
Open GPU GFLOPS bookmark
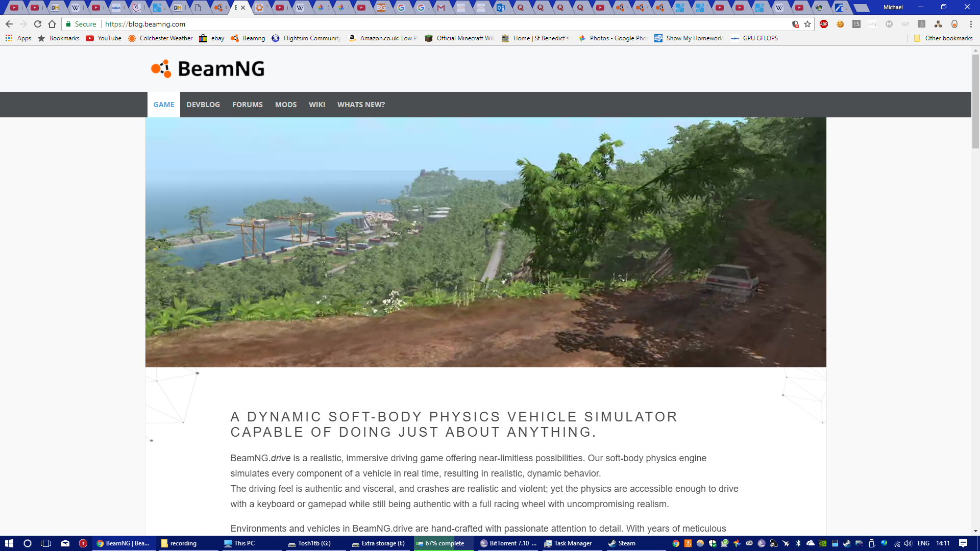pos(754,38)
